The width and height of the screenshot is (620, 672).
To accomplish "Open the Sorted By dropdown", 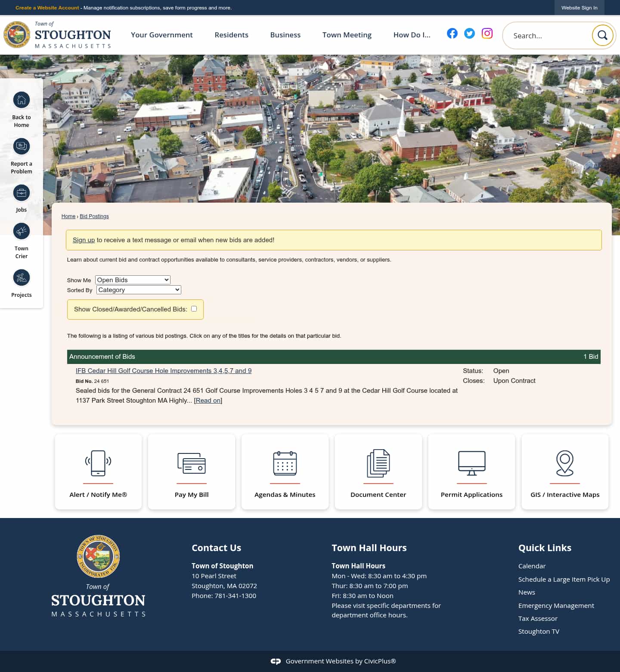I will 139,290.
